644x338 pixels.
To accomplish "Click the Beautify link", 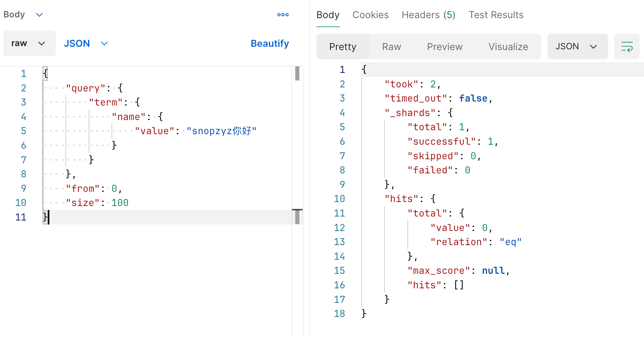I will (x=270, y=44).
